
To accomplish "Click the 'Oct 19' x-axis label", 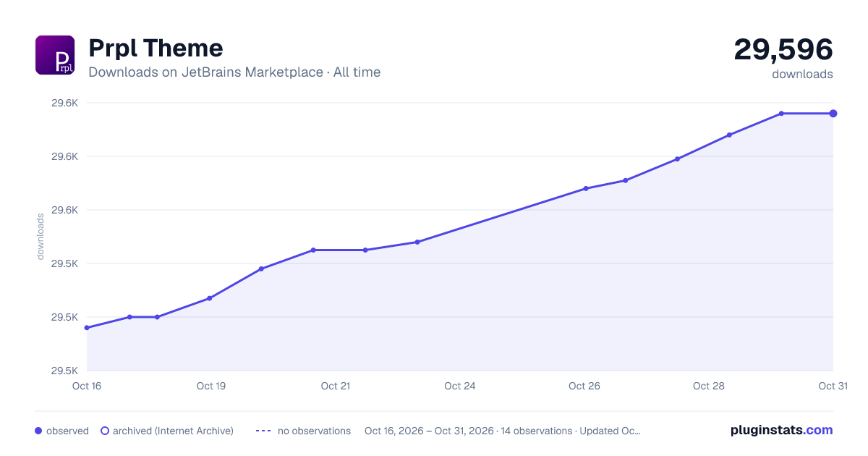I will click(x=211, y=386).
